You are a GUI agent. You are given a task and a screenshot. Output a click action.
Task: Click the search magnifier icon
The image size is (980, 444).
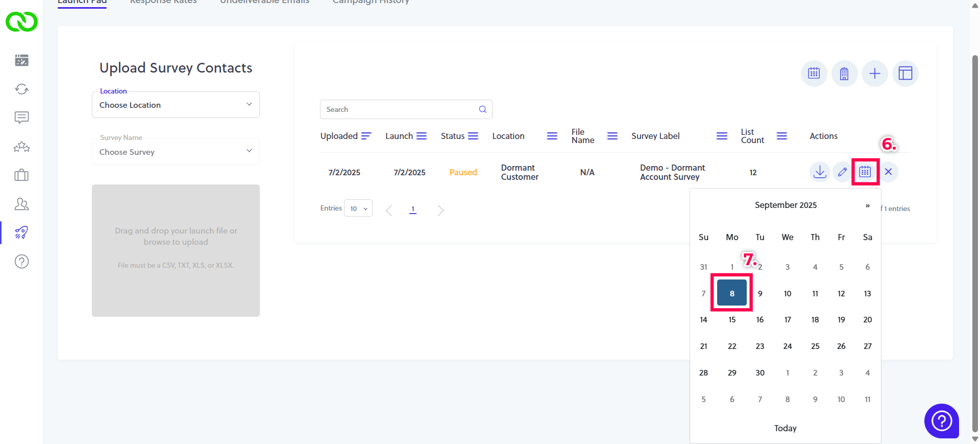[x=482, y=109]
